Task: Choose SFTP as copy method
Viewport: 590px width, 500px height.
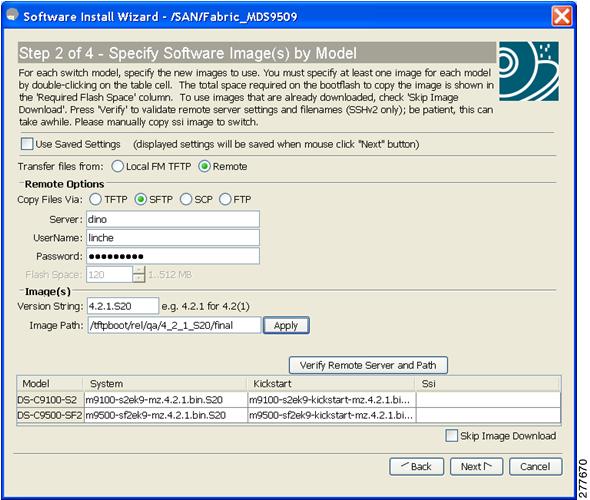Action: click(x=141, y=199)
